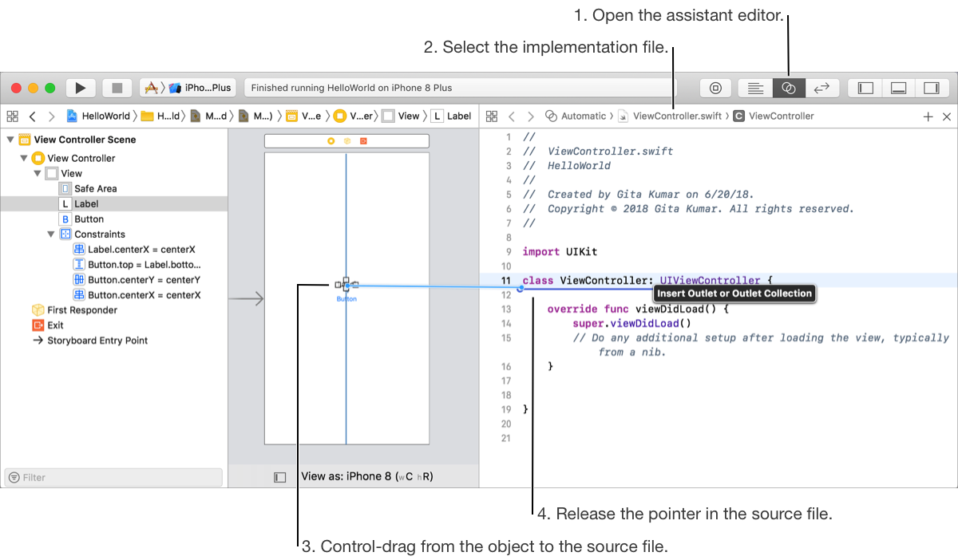Switch to the standard editor
958x560 pixels.
[755, 88]
